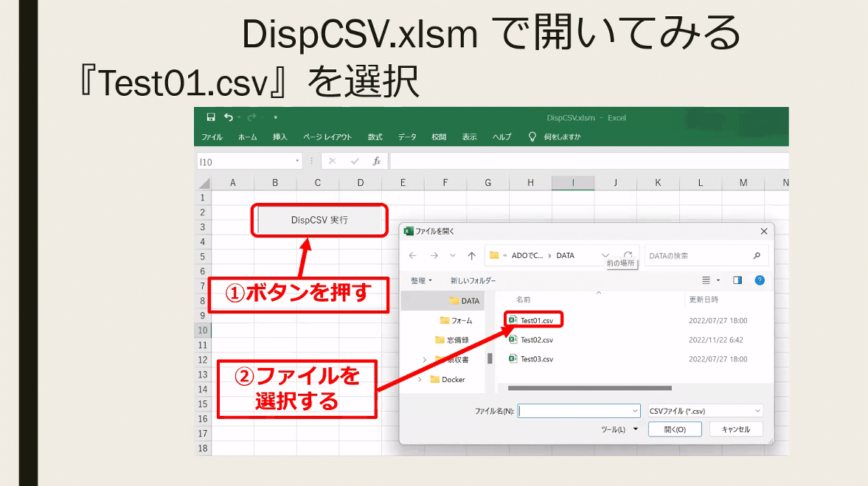Open the 整理 dropdown menu
868x486 pixels.
[420, 280]
